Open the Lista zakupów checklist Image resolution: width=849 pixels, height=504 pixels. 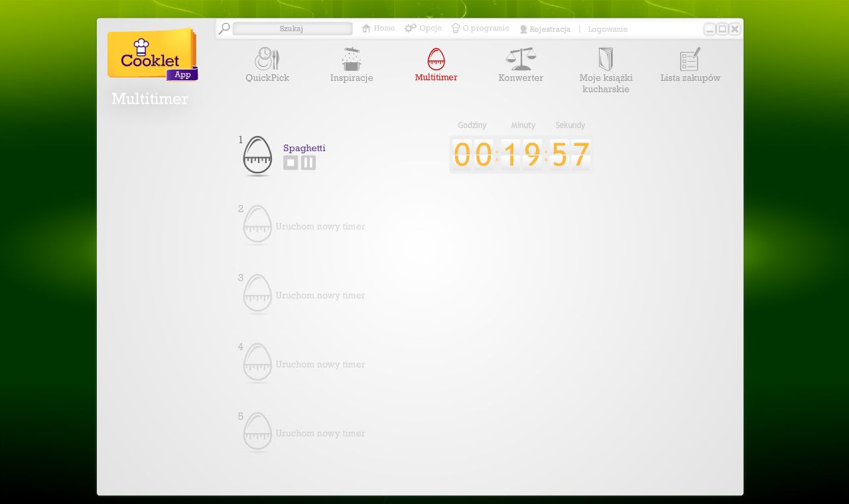[690, 65]
